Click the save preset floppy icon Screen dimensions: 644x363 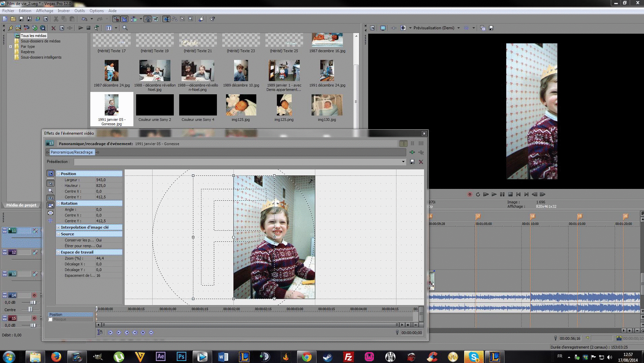[x=412, y=162]
